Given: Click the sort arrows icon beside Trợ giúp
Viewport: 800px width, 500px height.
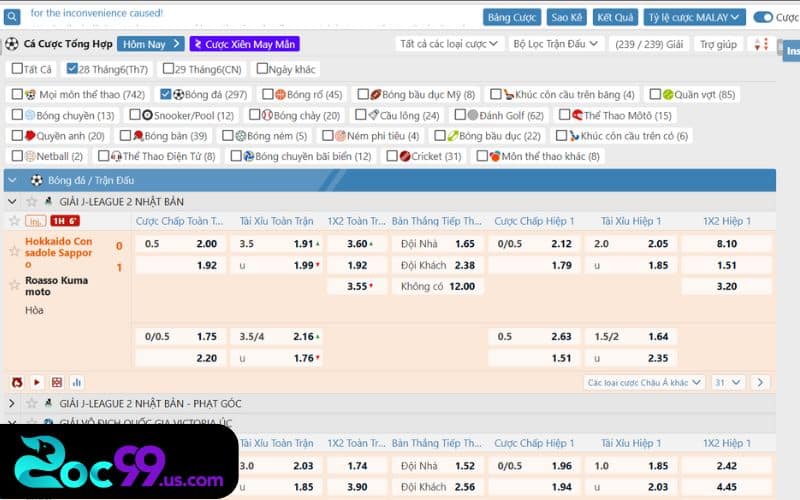Looking at the screenshot, I should [761, 44].
